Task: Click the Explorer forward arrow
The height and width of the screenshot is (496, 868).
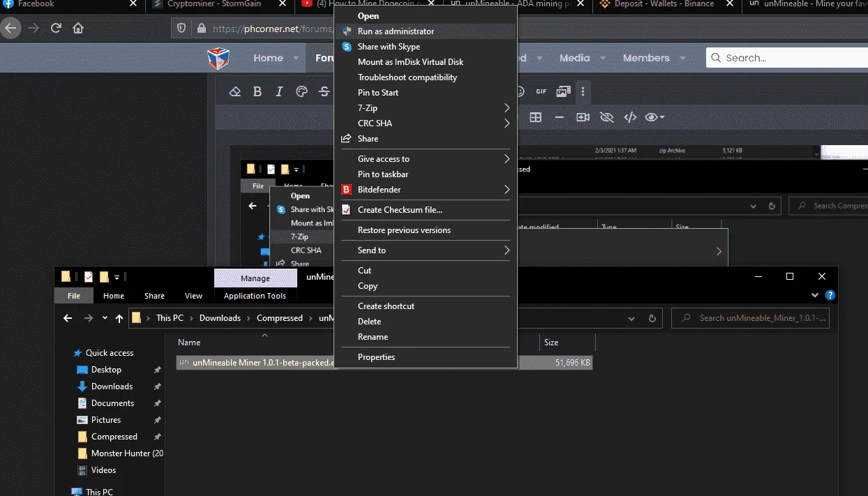Action: tap(88, 318)
